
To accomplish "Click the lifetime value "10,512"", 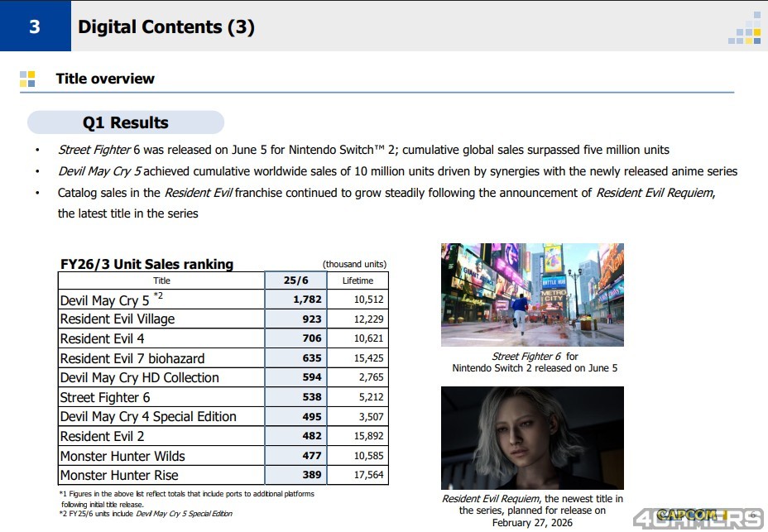I will tap(369, 300).
